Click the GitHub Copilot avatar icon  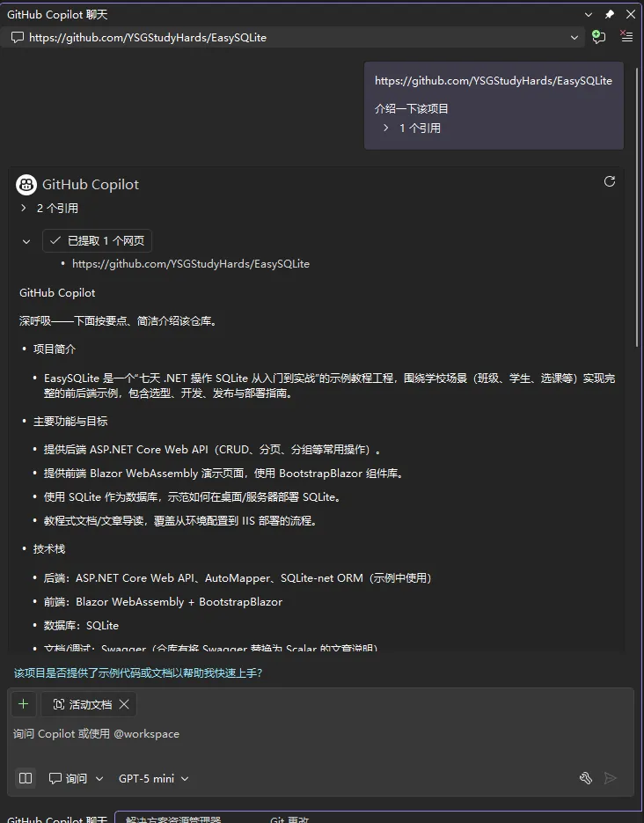(26, 185)
